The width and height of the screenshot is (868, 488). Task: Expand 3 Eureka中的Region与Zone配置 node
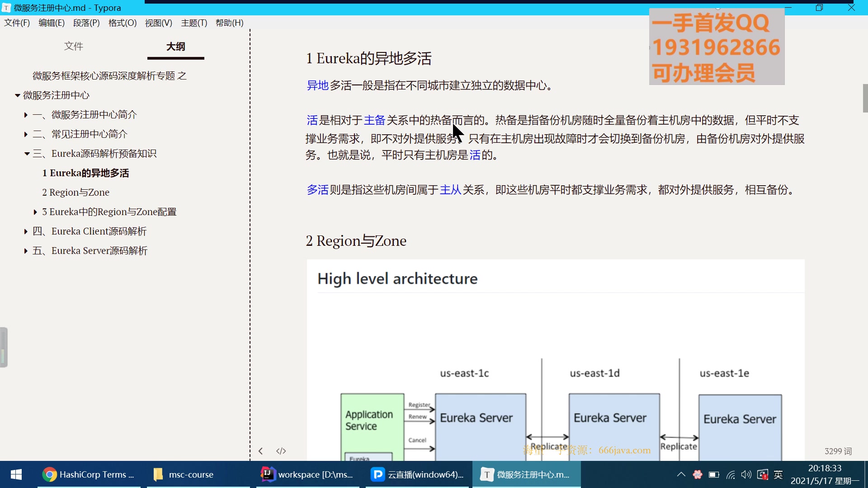(x=35, y=212)
